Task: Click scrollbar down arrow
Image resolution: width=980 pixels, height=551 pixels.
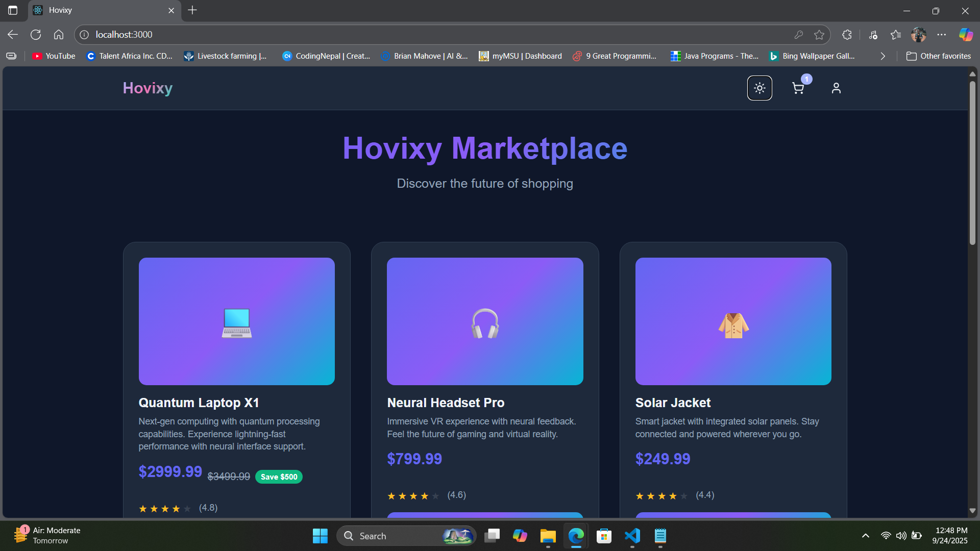Action: 972,511
